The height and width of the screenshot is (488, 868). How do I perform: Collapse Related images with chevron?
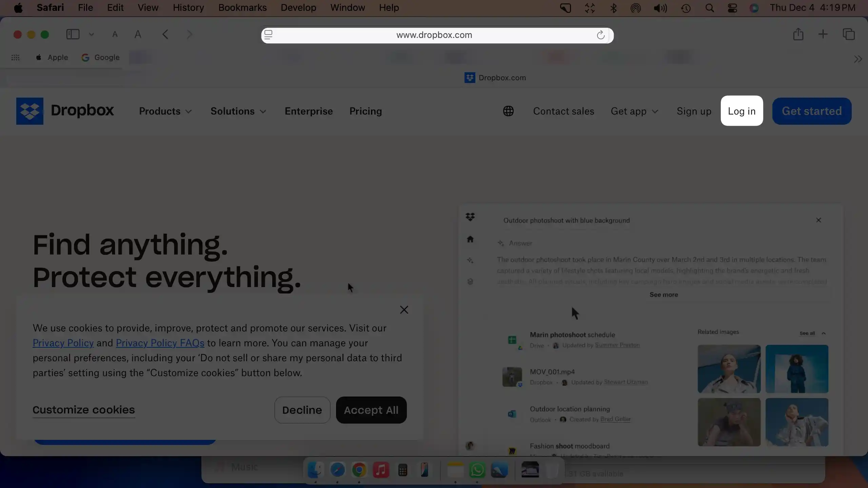[824, 333]
